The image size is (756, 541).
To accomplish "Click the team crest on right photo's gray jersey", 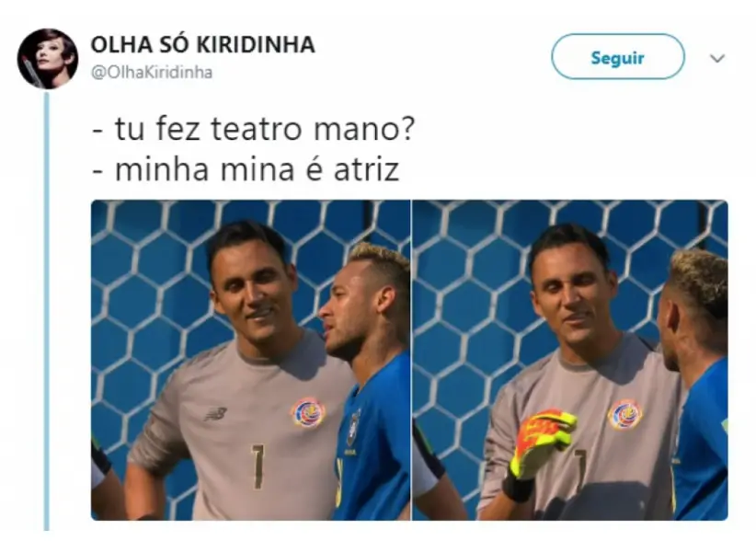I will pyautogui.click(x=624, y=415).
